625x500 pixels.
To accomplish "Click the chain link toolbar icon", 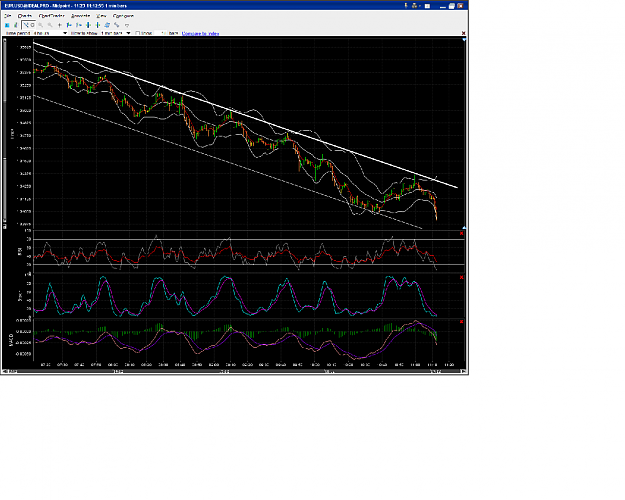I will [x=117, y=25].
